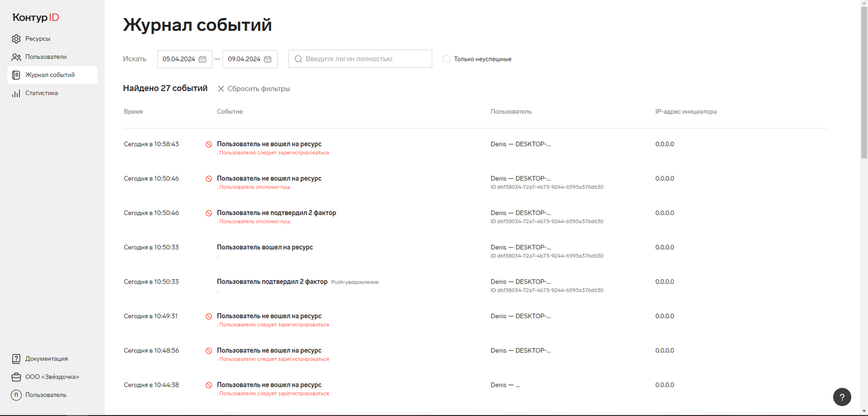Click the Пользователи people icon
Screen dimensions: 868x416
(16, 57)
